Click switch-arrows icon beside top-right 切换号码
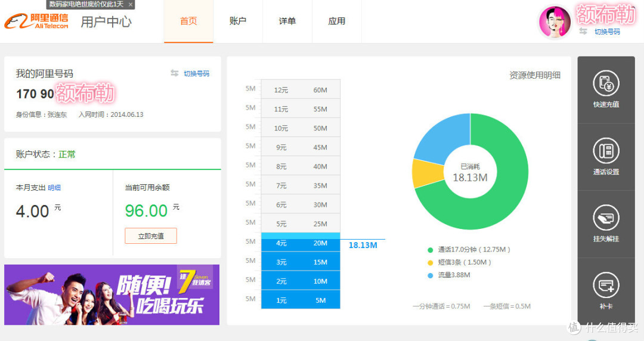644x341 pixels. (583, 31)
